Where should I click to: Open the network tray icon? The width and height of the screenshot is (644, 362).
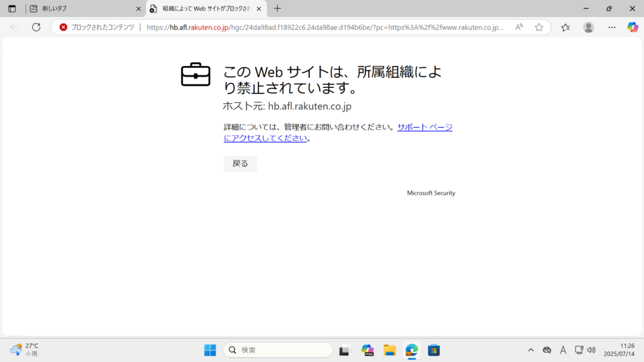coord(579,350)
